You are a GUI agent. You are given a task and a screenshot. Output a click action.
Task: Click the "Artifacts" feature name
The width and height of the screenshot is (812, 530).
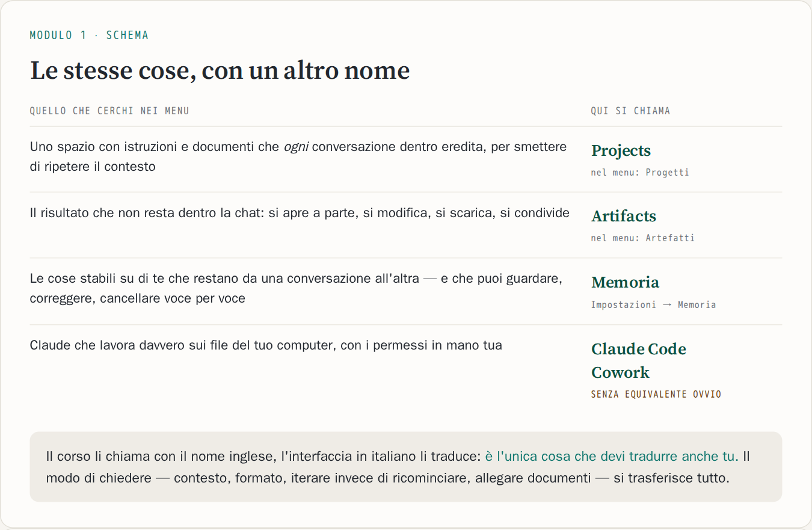point(624,216)
